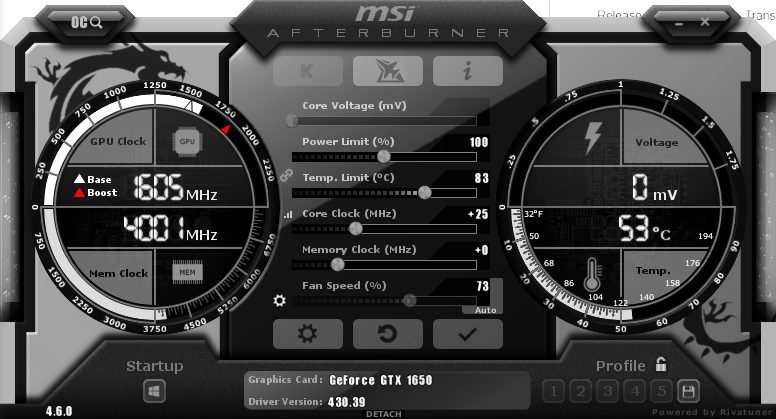Click the driver version 430.39 text

point(346,402)
